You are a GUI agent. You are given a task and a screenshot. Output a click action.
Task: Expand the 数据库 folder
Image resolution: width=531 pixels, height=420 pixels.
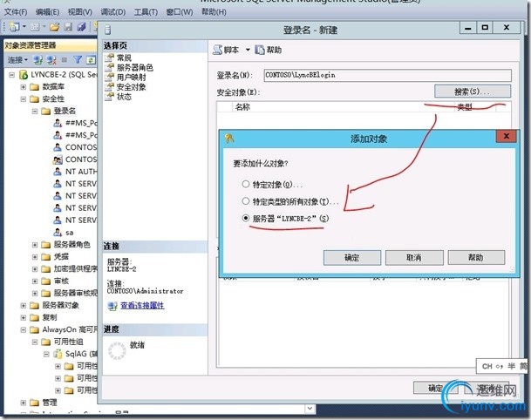23,87
